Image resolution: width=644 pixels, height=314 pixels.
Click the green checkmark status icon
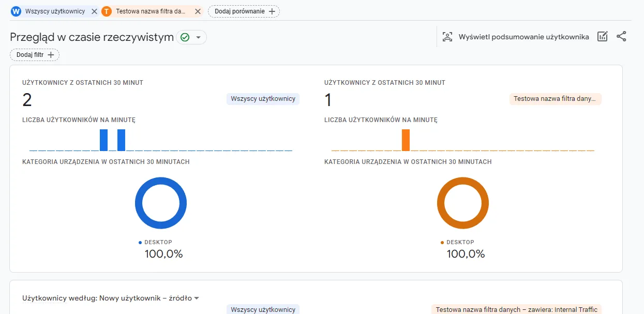pos(185,37)
